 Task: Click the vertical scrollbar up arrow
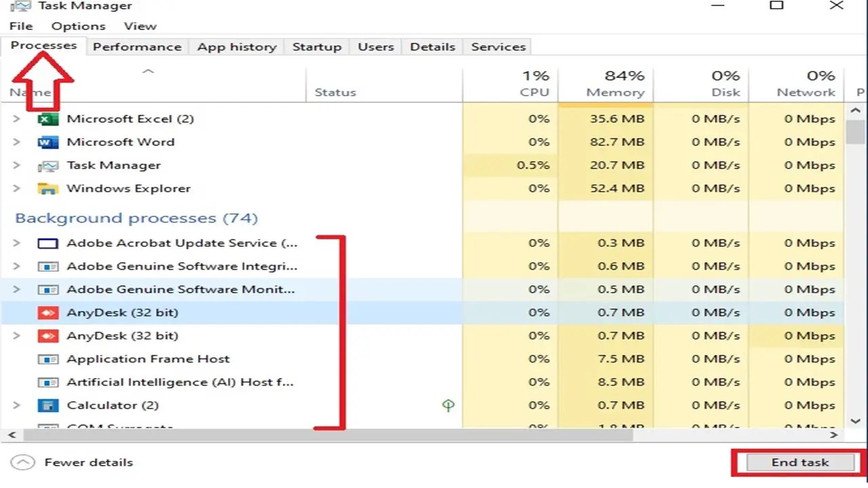856,110
